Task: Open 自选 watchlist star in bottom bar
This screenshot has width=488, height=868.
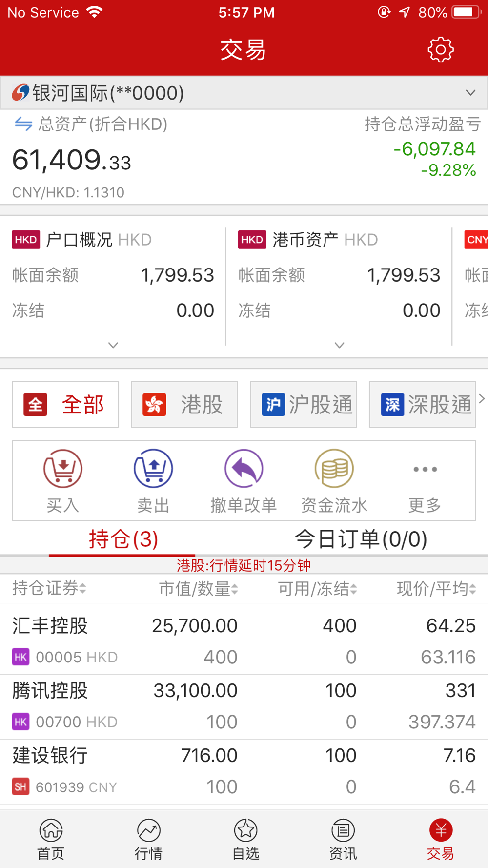Action: tap(245, 839)
